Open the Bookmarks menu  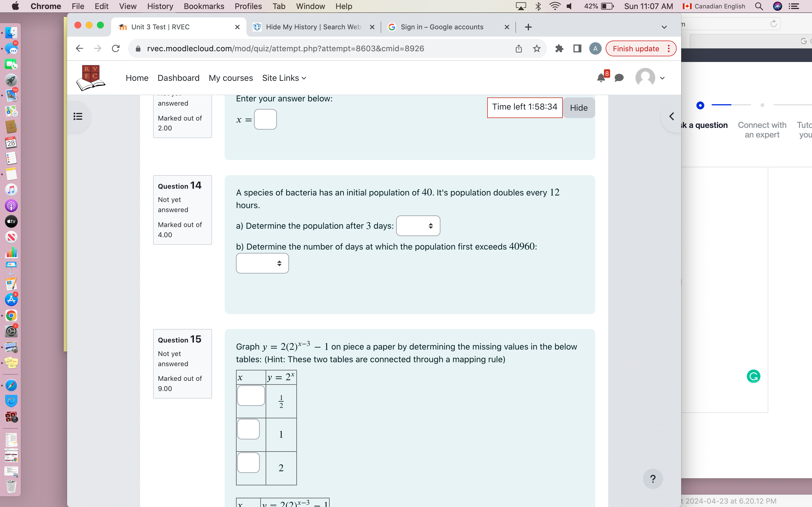204,6
